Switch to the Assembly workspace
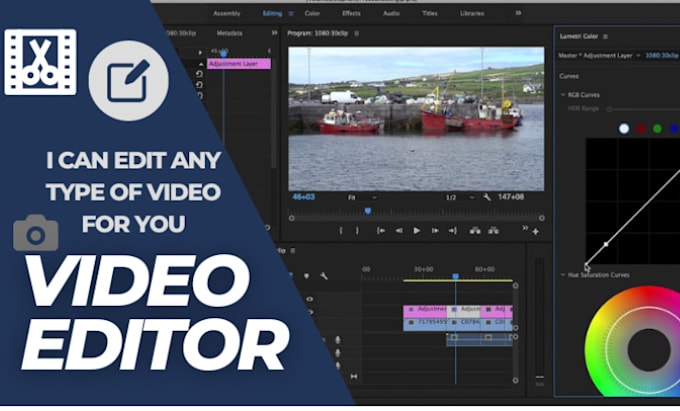This screenshot has height=411, width=680. pyautogui.click(x=227, y=13)
